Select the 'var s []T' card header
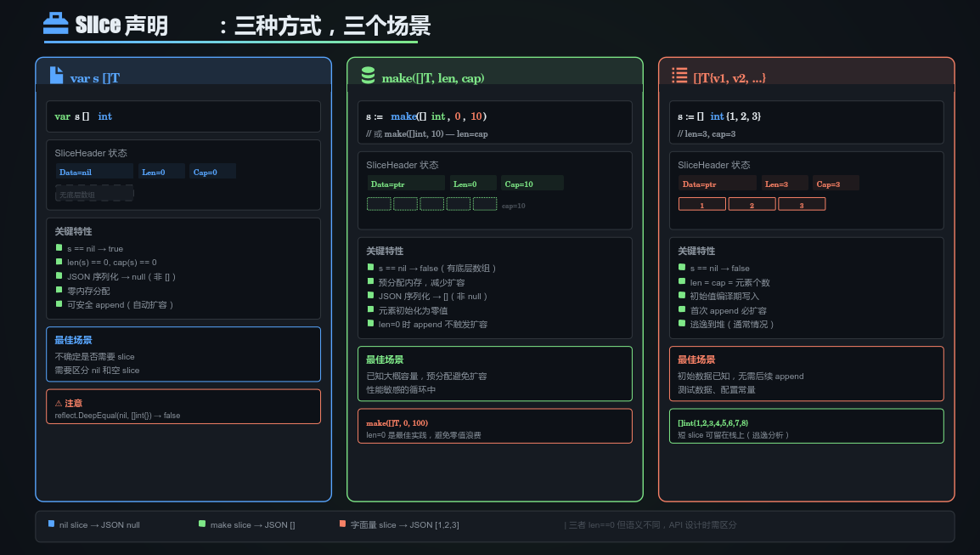 tap(183, 75)
